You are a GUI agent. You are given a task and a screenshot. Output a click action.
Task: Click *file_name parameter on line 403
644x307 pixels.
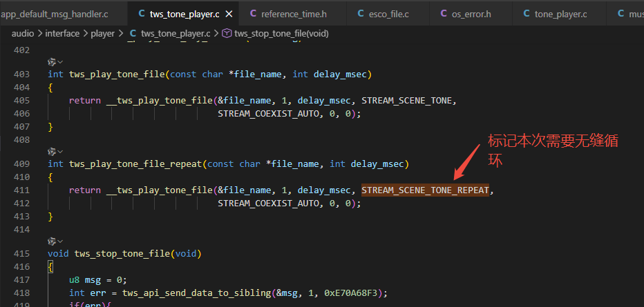(256, 75)
